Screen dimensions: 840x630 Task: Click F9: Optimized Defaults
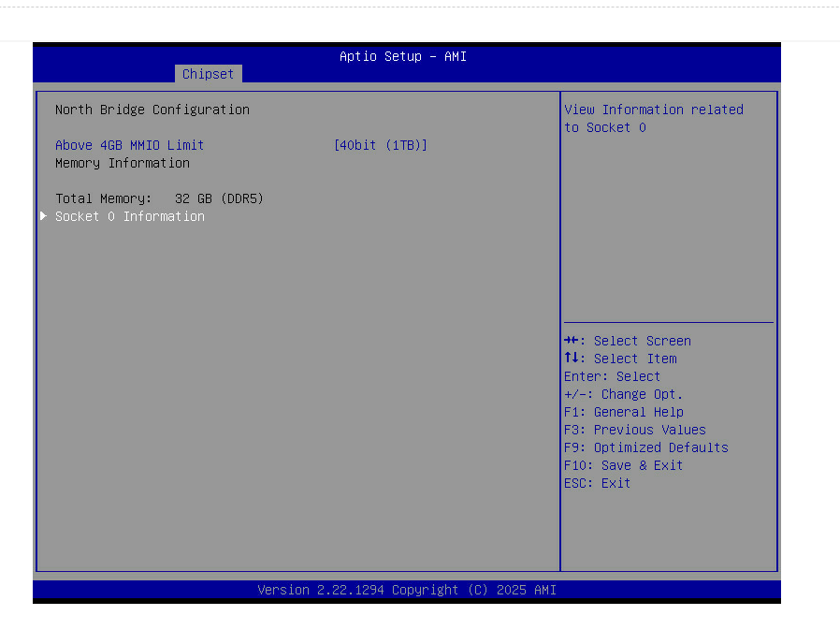click(x=645, y=447)
